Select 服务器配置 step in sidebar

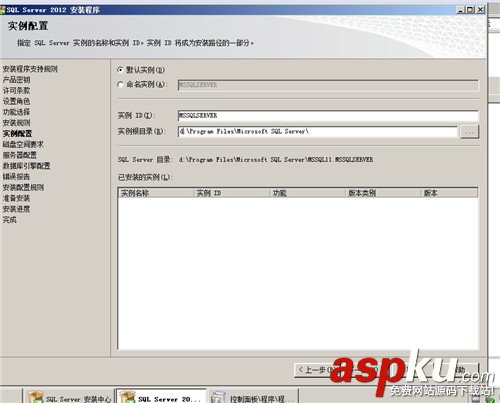point(20,155)
